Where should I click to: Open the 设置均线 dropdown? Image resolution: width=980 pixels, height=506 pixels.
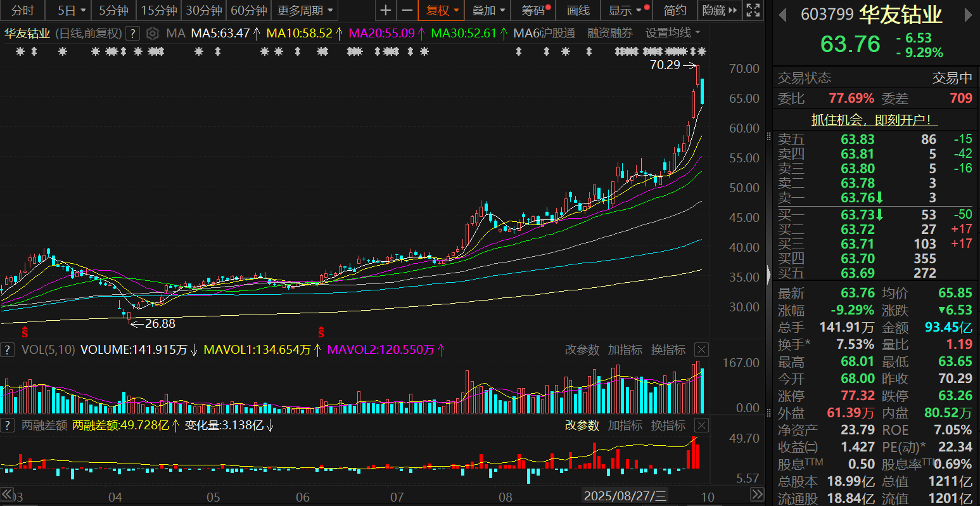click(673, 34)
